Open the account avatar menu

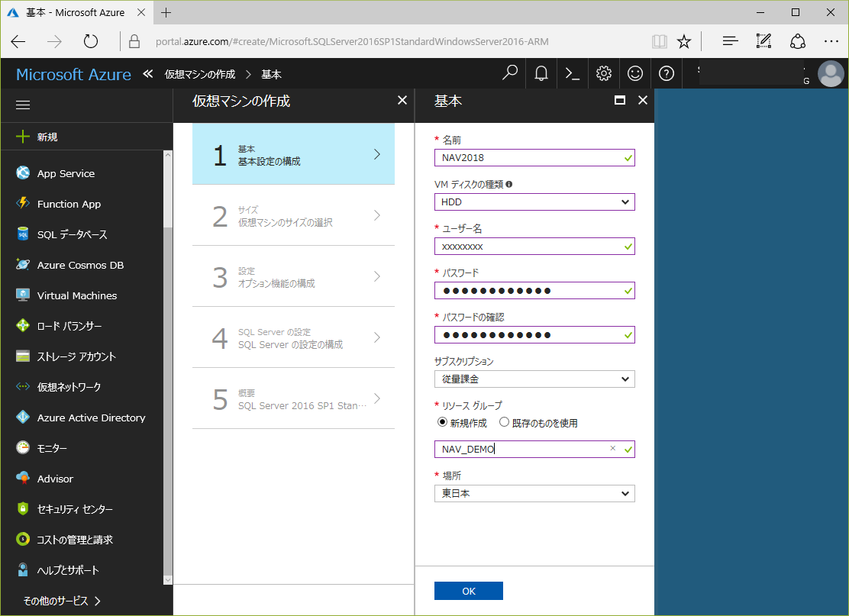(831, 73)
